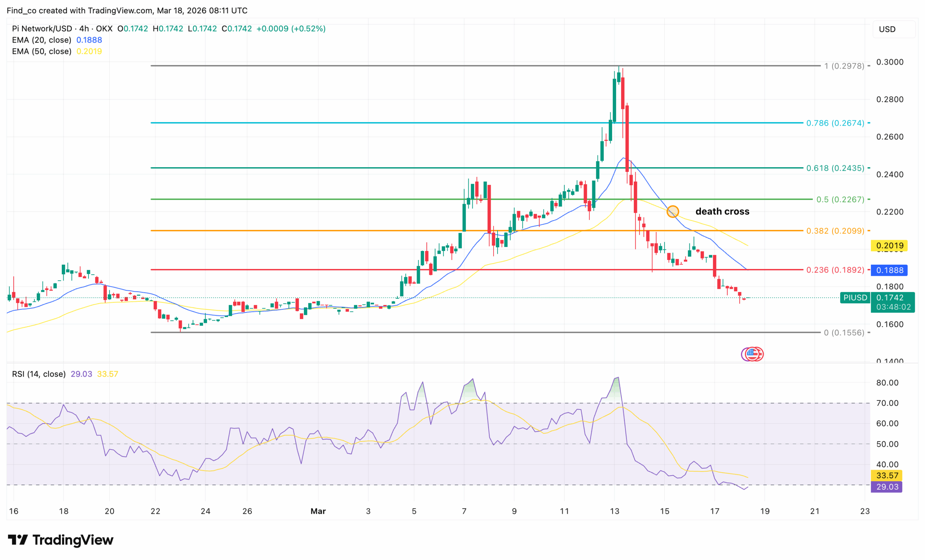925x560 pixels.
Task: Click the orange death cross circle marker
Action: click(672, 212)
